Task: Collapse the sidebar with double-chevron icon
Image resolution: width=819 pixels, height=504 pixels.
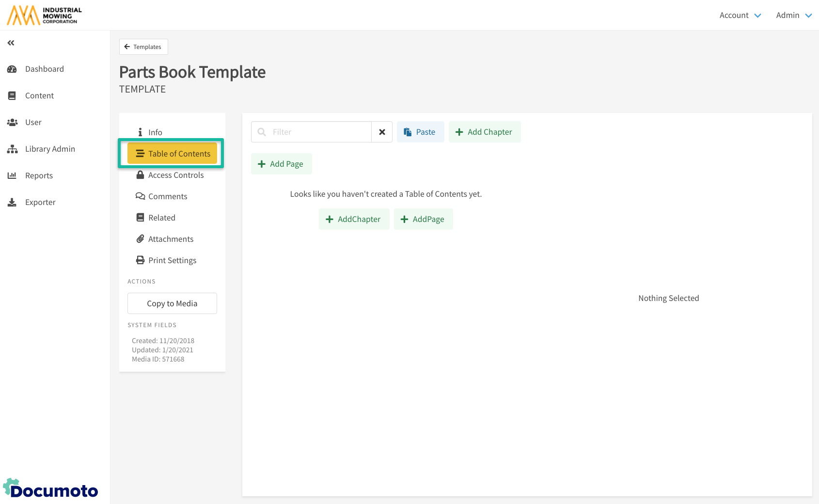Action: [x=11, y=43]
